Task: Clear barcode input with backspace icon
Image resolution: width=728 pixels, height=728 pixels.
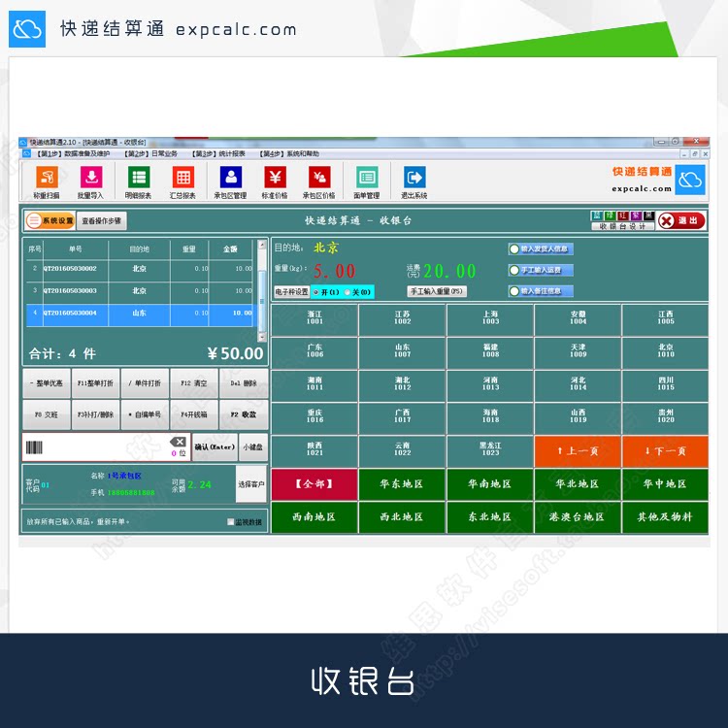Action: pyautogui.click(x=178, y=442)
